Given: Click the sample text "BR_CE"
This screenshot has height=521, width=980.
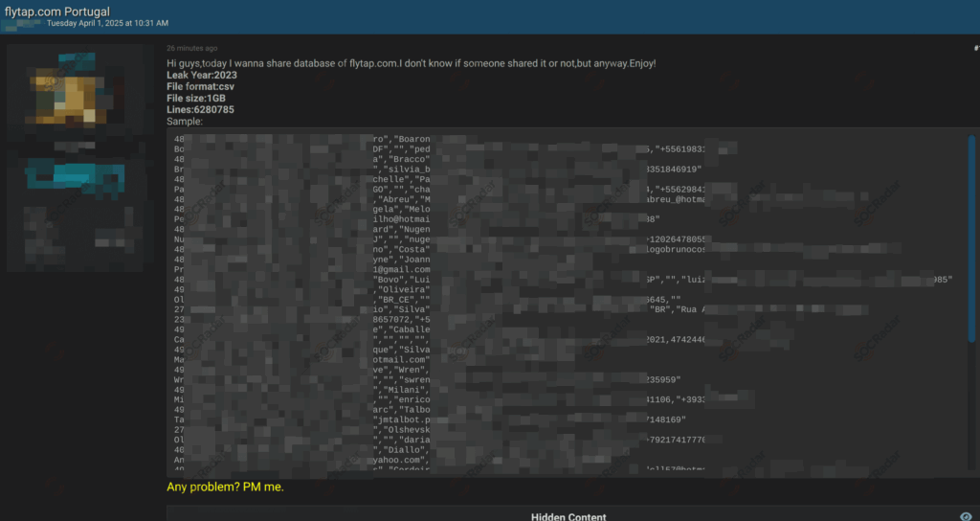Looking at the screenshot, I should click(x=396, y=300).
